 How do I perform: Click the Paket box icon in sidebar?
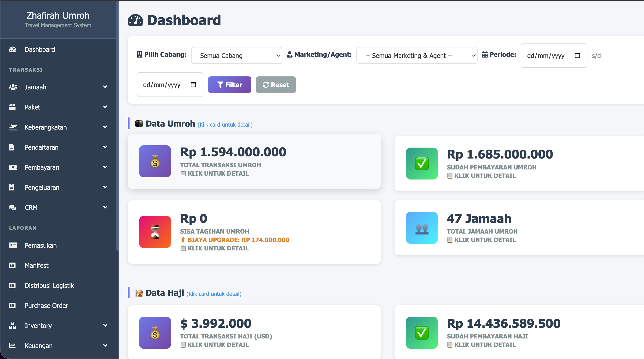click(12, 107)
